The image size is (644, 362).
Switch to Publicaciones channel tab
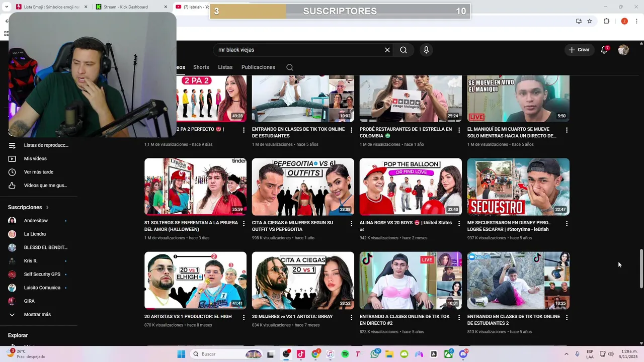click(x=258, y=67)
